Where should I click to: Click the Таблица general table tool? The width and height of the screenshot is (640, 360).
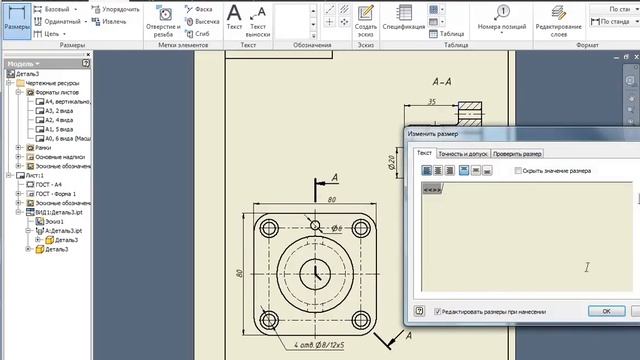click(447, 34)
